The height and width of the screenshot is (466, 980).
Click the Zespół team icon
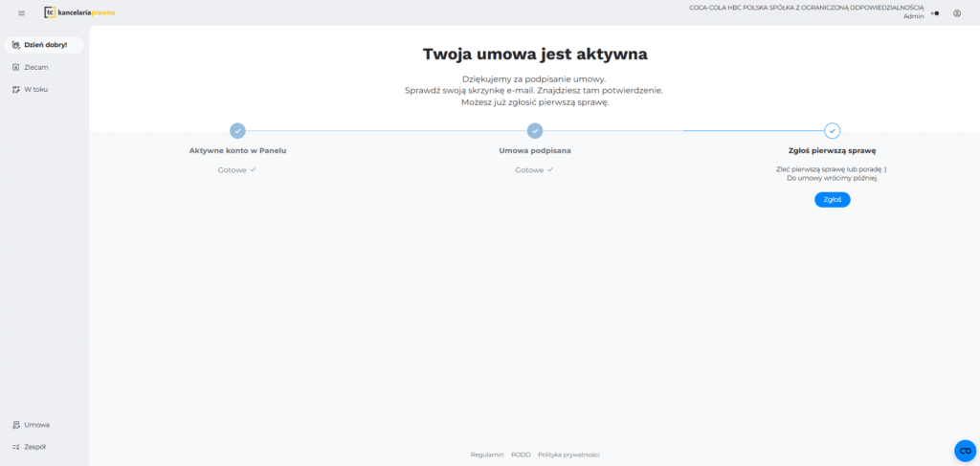[x=15, y=446]
